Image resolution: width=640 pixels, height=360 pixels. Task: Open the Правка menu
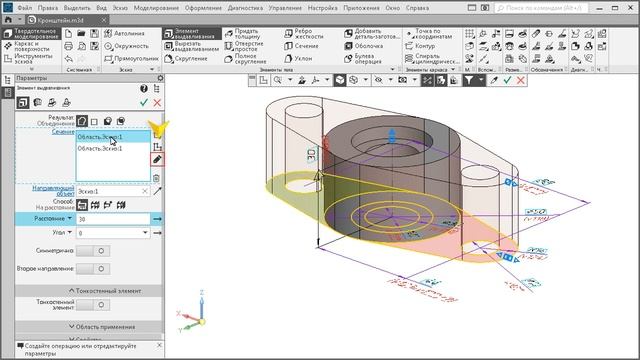pos(48,8)
